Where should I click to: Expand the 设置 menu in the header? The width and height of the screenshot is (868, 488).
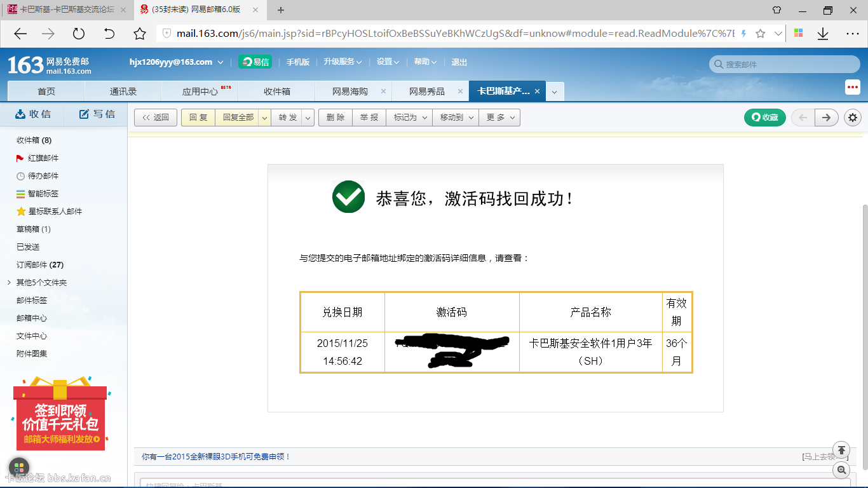pos(388,62)
